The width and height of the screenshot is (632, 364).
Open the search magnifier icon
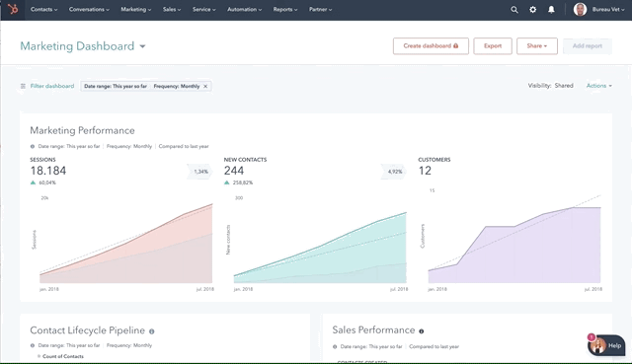point(514,10)
